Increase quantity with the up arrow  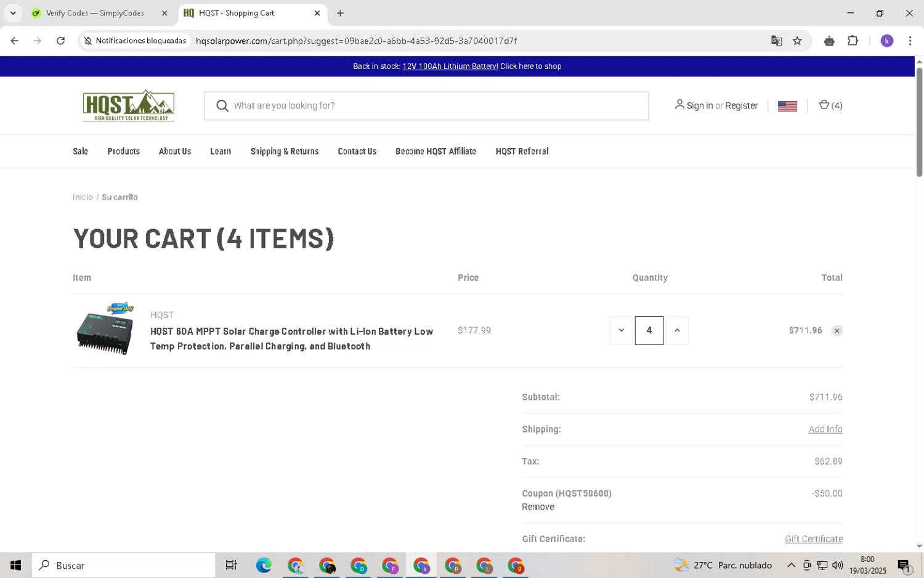click(x=677, y=330)
